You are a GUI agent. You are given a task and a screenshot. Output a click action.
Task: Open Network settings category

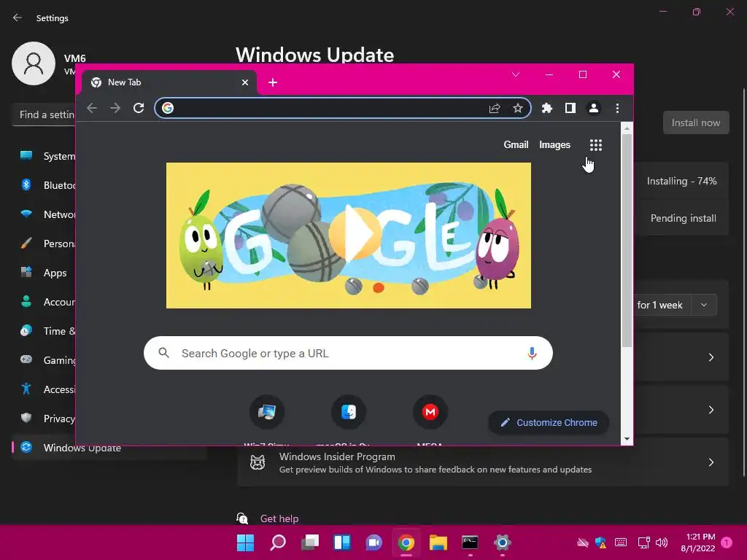point(47,214)
